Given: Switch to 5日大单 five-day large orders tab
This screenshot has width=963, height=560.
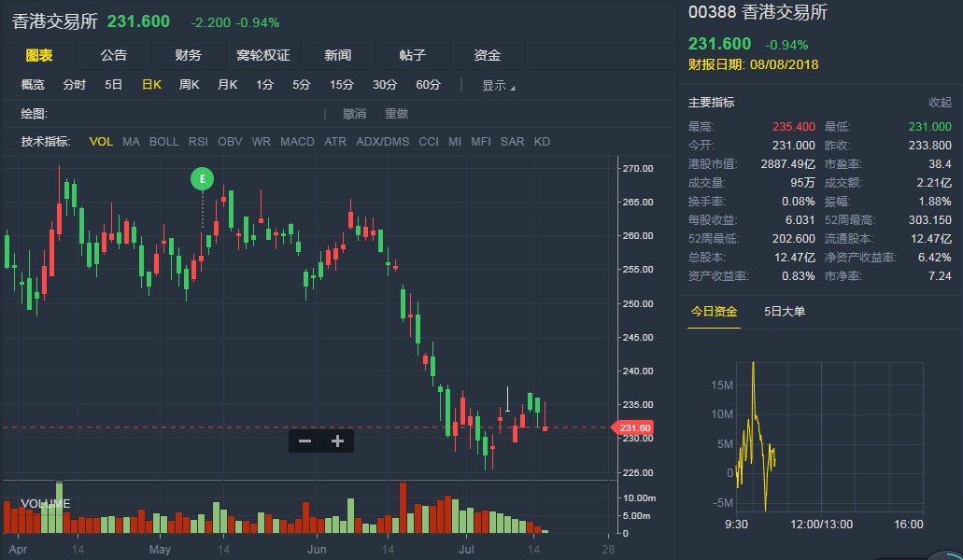Looking at the screenshot, I should 785,312.
